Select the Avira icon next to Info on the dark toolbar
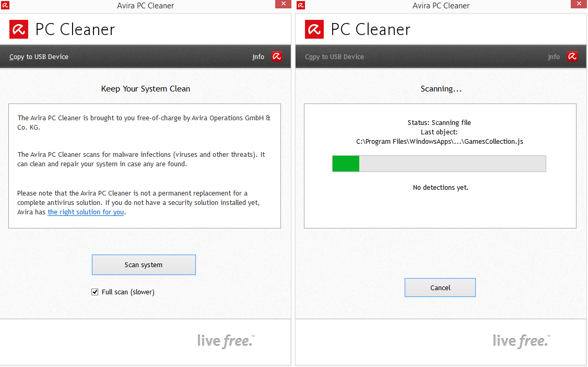588x367 pixels. pyautogui.click(x=276, y=56)
